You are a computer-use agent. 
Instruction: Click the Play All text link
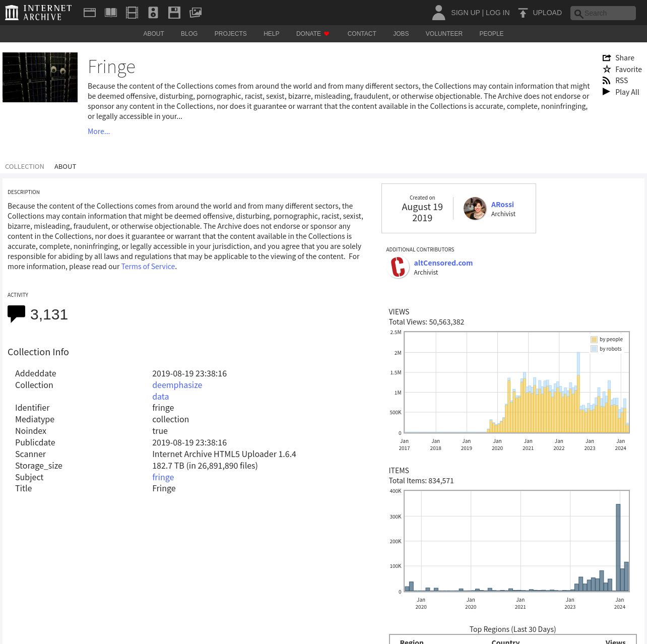pyautogui.click(x=627, y=92)
